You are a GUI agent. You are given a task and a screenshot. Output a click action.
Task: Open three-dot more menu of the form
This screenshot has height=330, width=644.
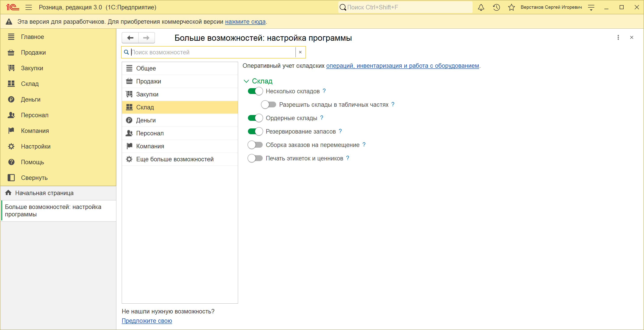[618, 38]
